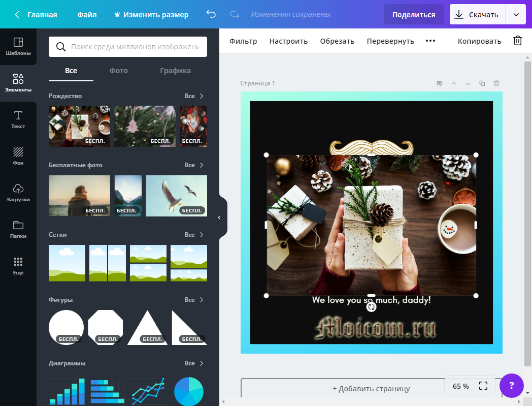Click the 65 % zoom level control

coord(461,386)
